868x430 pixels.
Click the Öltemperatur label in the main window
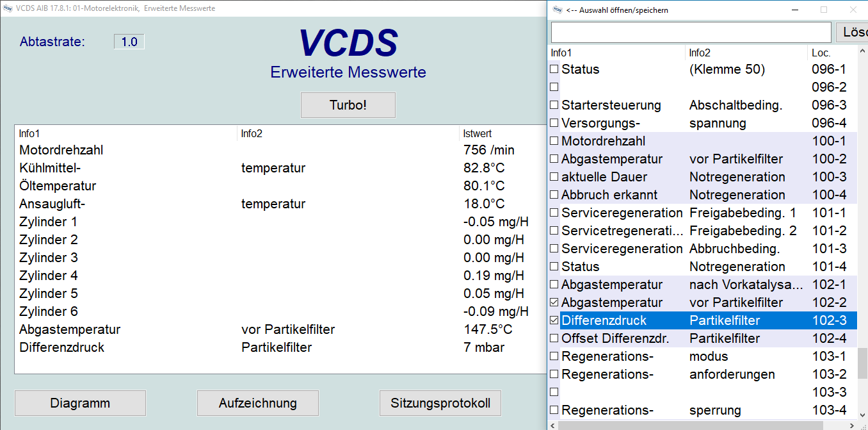tap(58, 186)
